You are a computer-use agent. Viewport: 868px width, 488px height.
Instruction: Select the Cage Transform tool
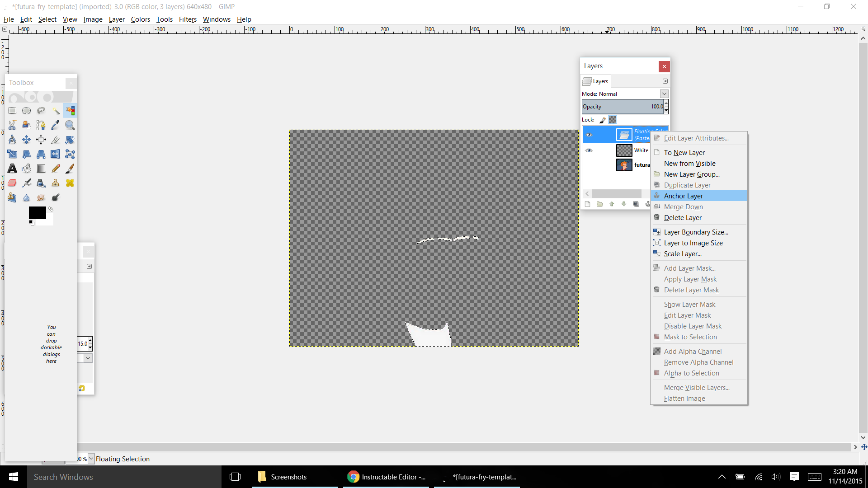(x=70, y=154)
